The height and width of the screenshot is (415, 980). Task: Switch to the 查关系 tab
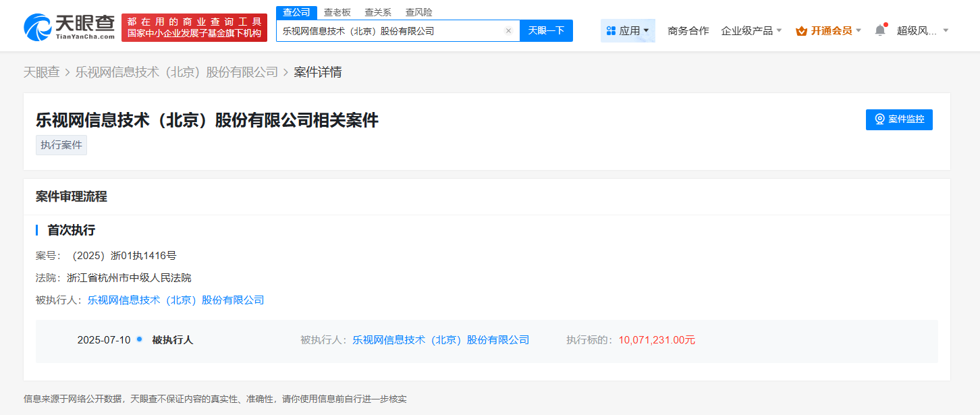378,13
